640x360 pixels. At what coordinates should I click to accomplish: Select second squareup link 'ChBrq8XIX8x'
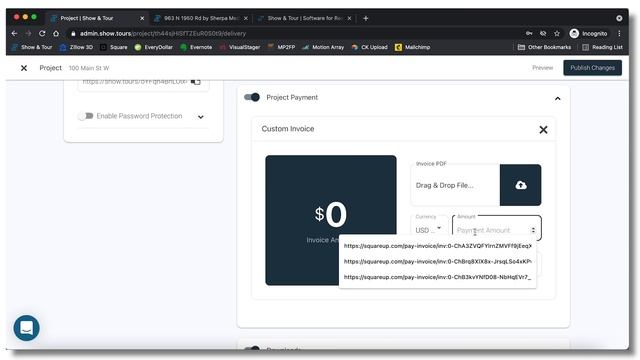[437, 262]
